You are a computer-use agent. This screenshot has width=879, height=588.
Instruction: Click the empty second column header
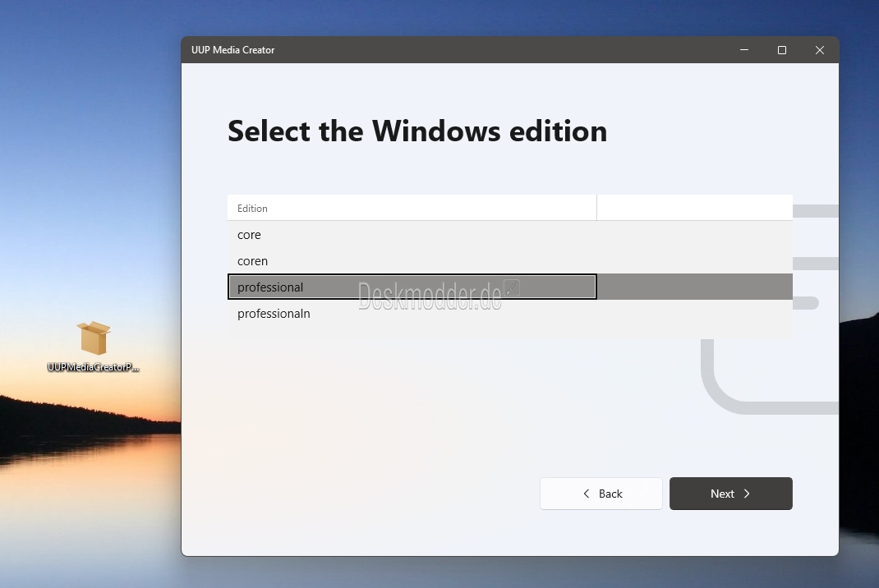pos(694,208)
